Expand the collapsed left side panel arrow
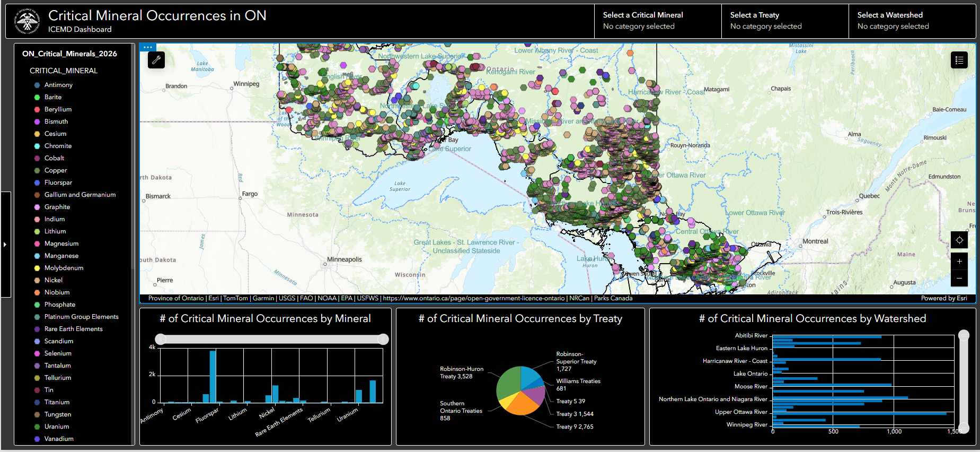 click(5, 245)
